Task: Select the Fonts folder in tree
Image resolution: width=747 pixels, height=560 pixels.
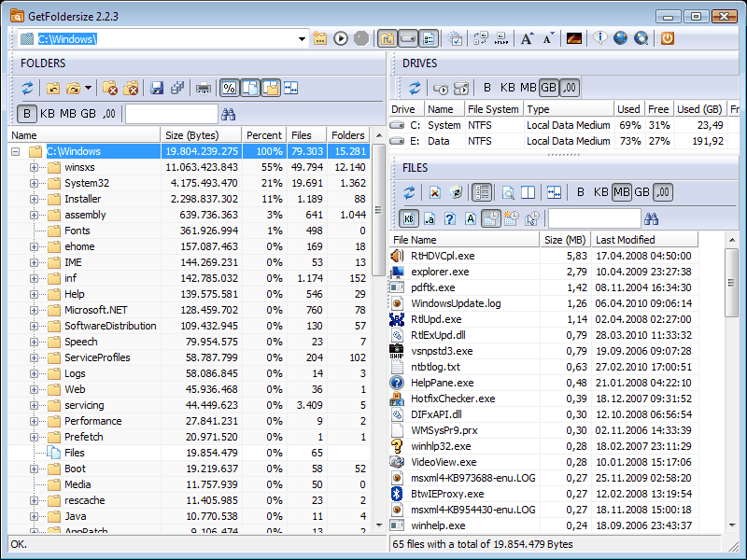Action: click(x=78, y=231)
